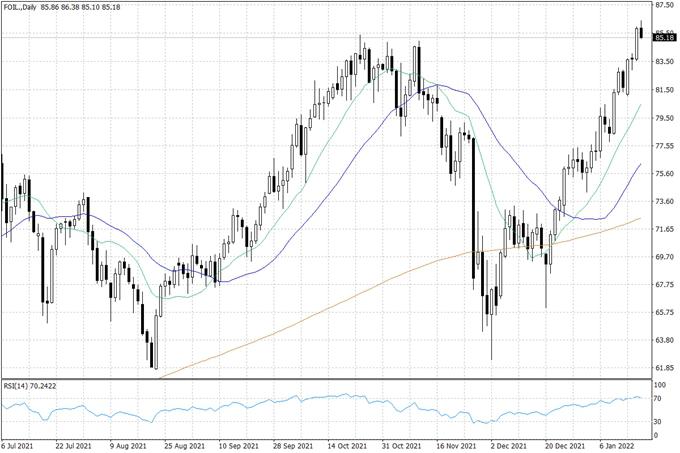The width and height of the screenshot is (680, 453).
Task: Select the 9 Aug 2021 date label
Action: pyautogui.click(x=128, y=446)
